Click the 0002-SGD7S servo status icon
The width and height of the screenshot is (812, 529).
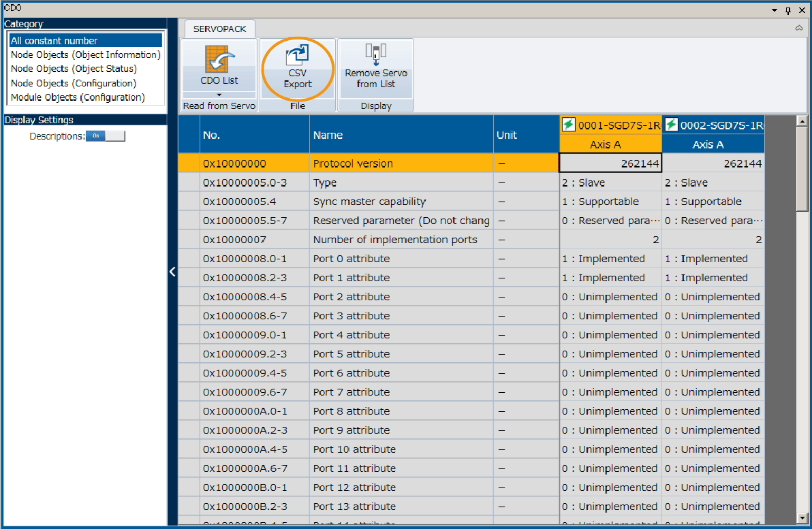point(671,125)
